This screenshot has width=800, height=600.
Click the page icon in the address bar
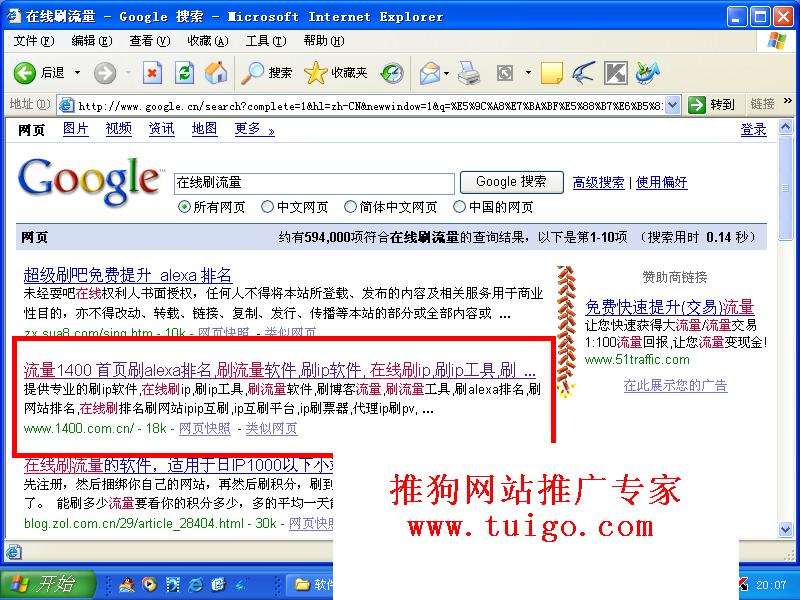[x=66, y=105]
